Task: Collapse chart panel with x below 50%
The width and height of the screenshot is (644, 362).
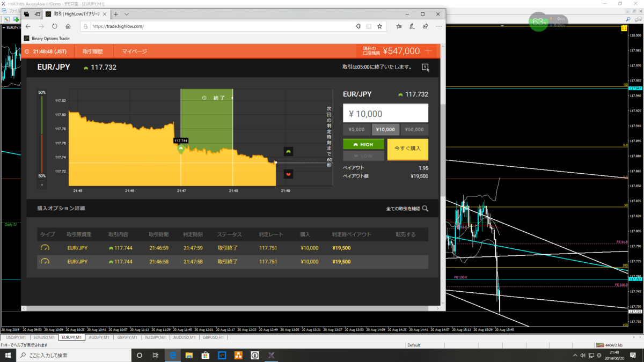Action: tap(42, 185)
